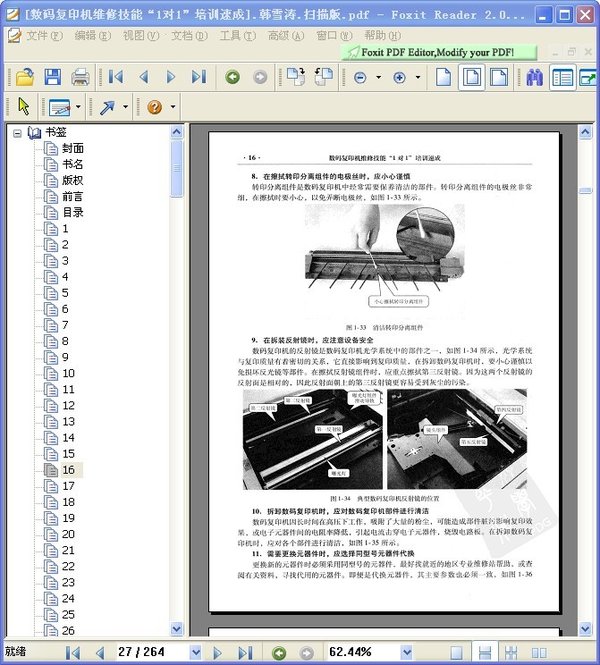
Task: Click the grey next view toolbar button
Action: tap(260, 77)
